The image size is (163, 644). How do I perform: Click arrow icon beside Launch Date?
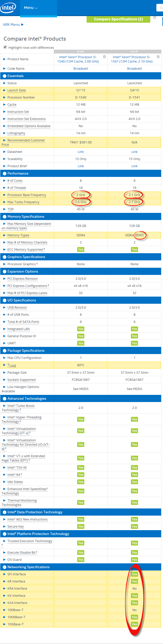[x=4, y=90]
